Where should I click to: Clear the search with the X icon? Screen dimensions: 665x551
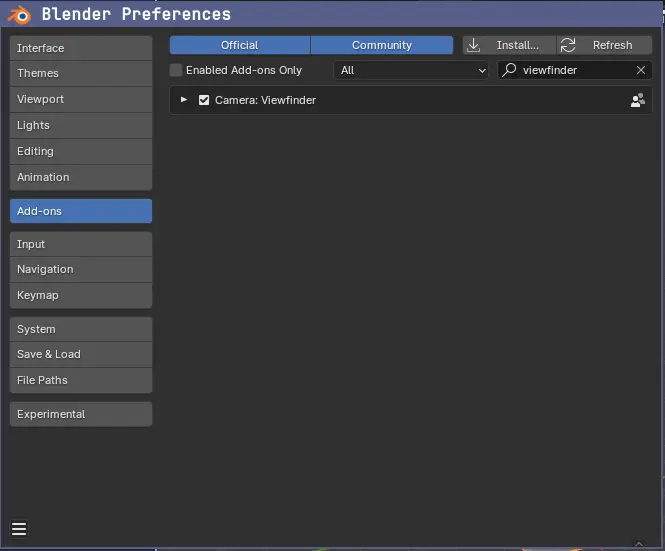coord(641,70)
